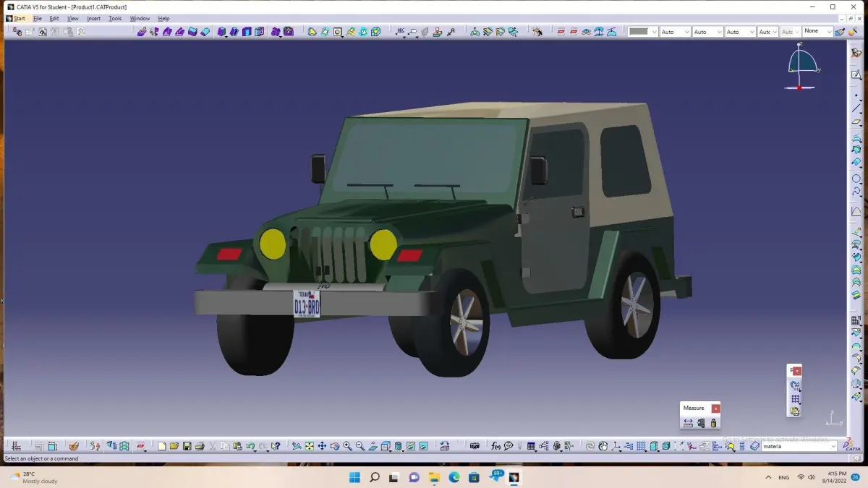The height and width of the screenshot is (488, 868).
Task: Select the Circle tool in right sidebar
Action: (856, 179)
